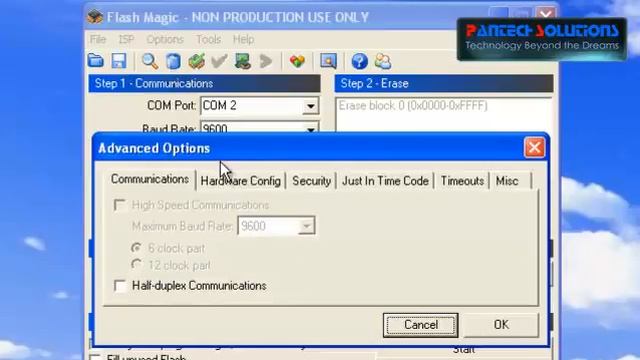Switch to the Misc tab

[507, 181]
